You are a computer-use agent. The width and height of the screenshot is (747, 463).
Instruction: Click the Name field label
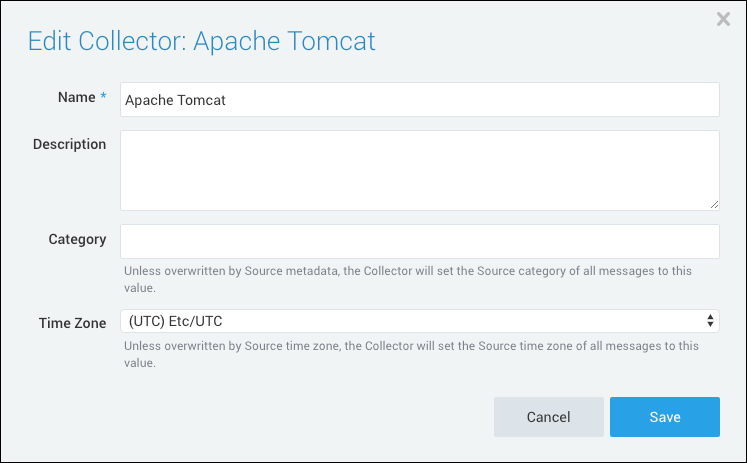(x=76, y=96)
